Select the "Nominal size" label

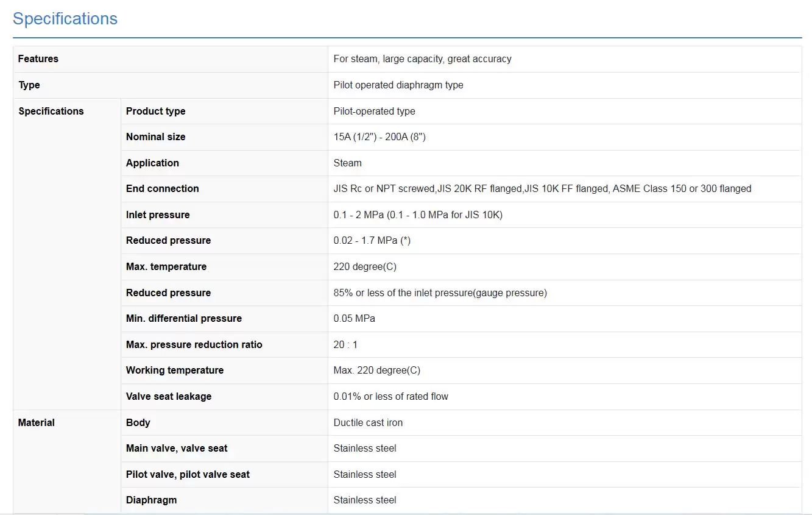pos(155,137)
